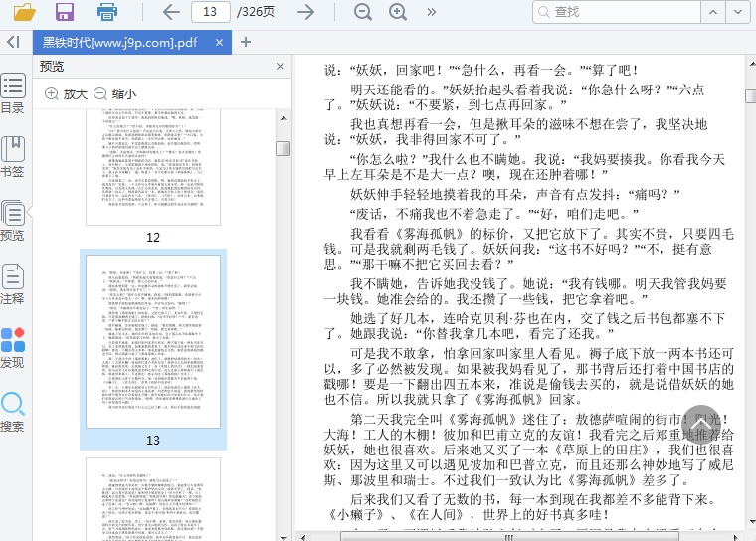Open a new tab with plus button
Image resolution: width=756 pixels, height=541 pixels.
[x=246, y=42]
